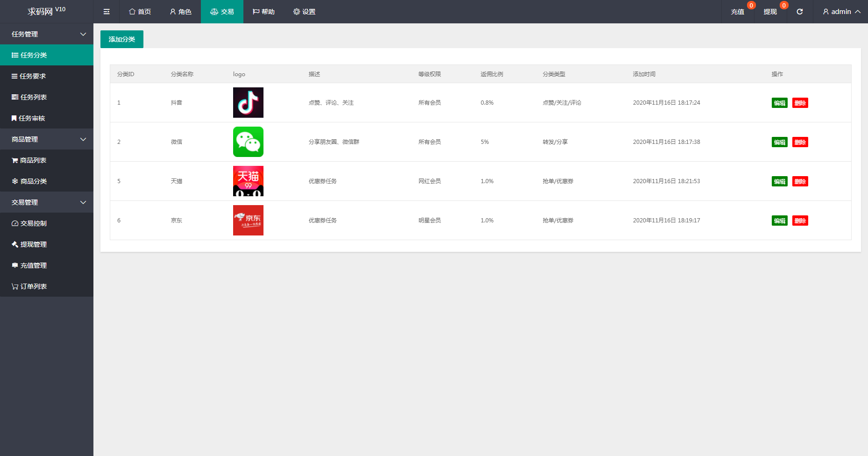Click the 抖音 TikTok logo thumbnail
The height and width of the screenshot is (456, 868).
tap(248, 103)
